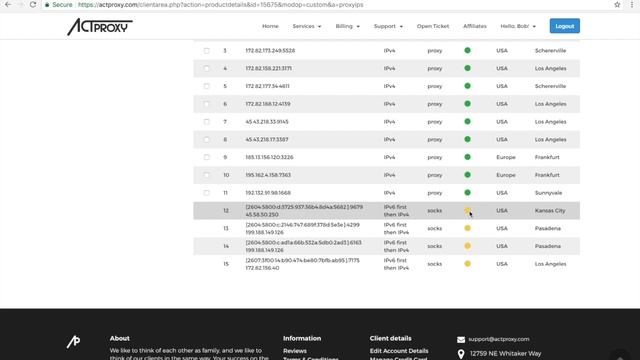Image resolution: width=640 pixels, height=360 pixels.
Task: Click the green status dot in row 5
Action: coord(467,86)
